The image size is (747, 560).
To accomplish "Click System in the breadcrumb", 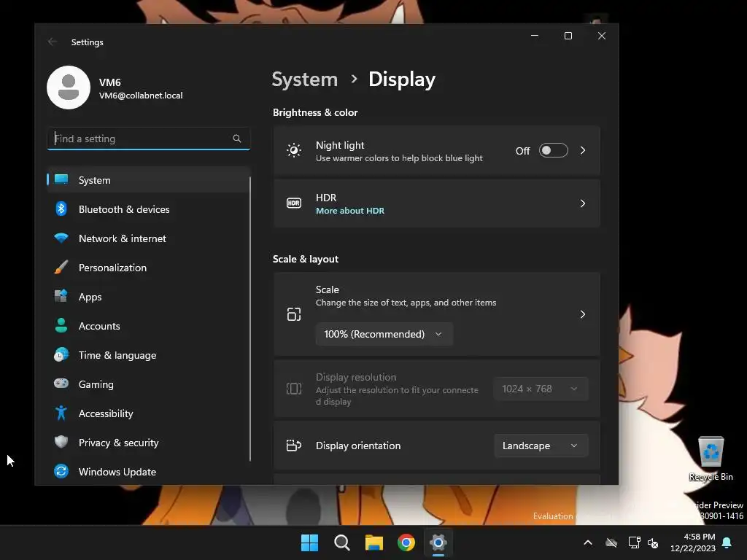I will click(x=304, y=79).
